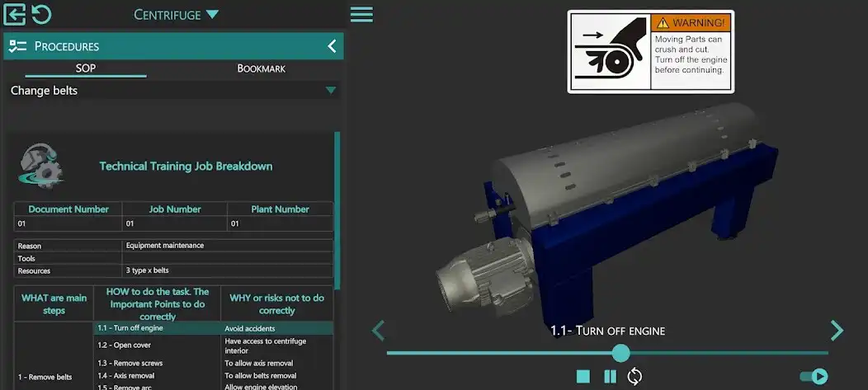The height and width of the screenshot is (390, 868).
Task: Stop the animation playback
Action: 583,377
